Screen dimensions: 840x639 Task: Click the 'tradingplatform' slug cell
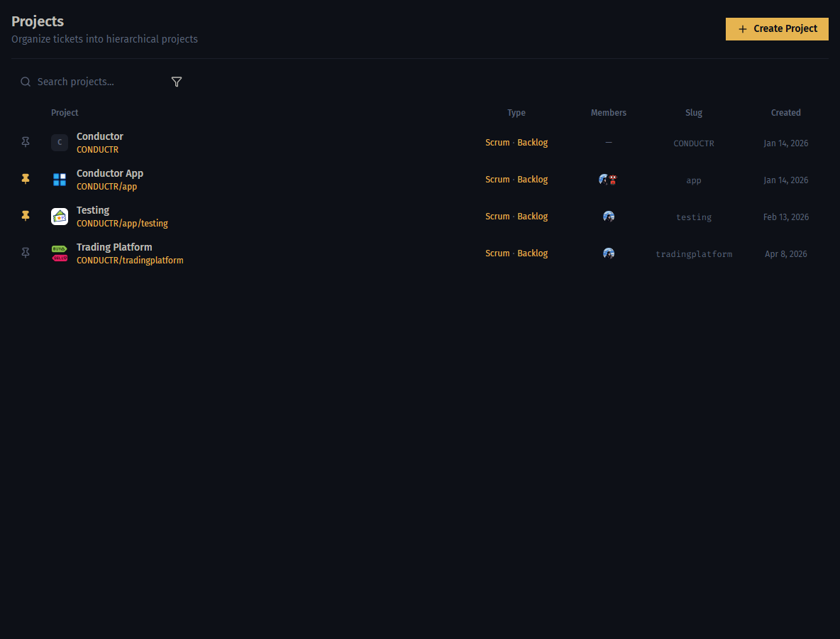694,255
